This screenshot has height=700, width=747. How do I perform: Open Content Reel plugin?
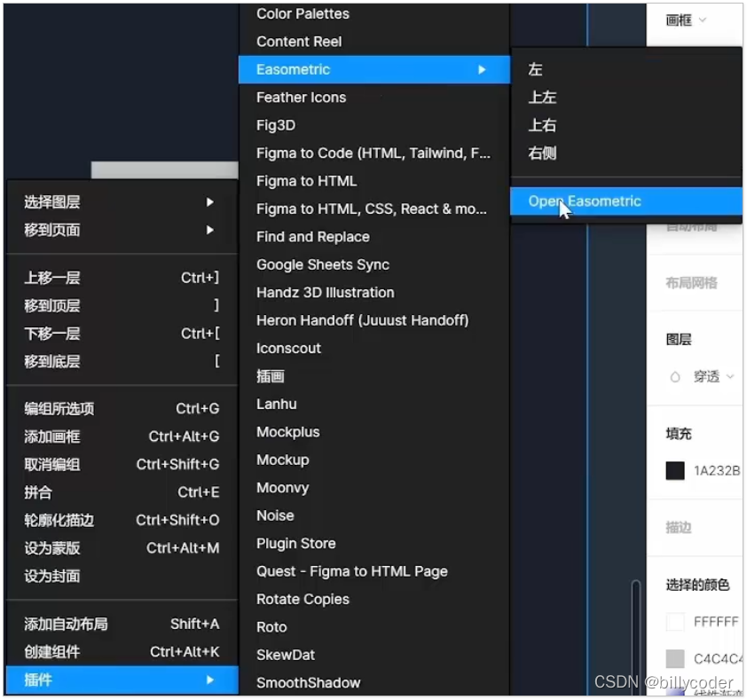(374, 42)
